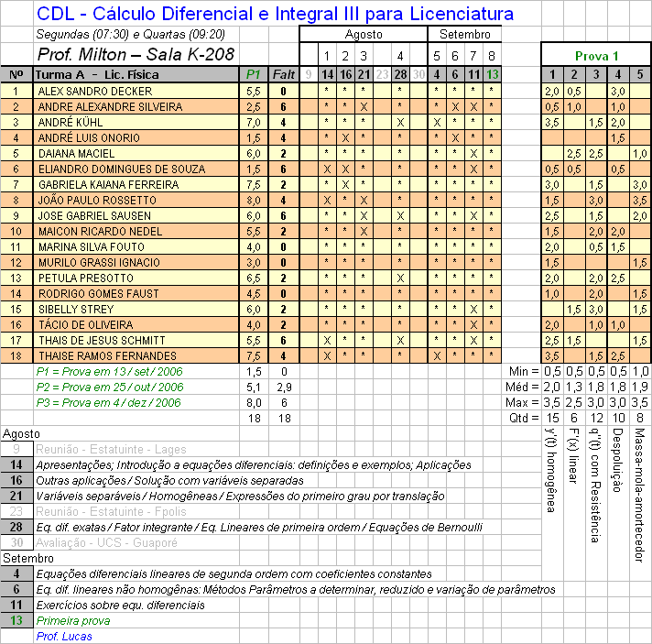Open the blue 'Prof. Lucas' link
Image resolution: width=652 pixels, height=644 pixels.
[x=64, y=636]
